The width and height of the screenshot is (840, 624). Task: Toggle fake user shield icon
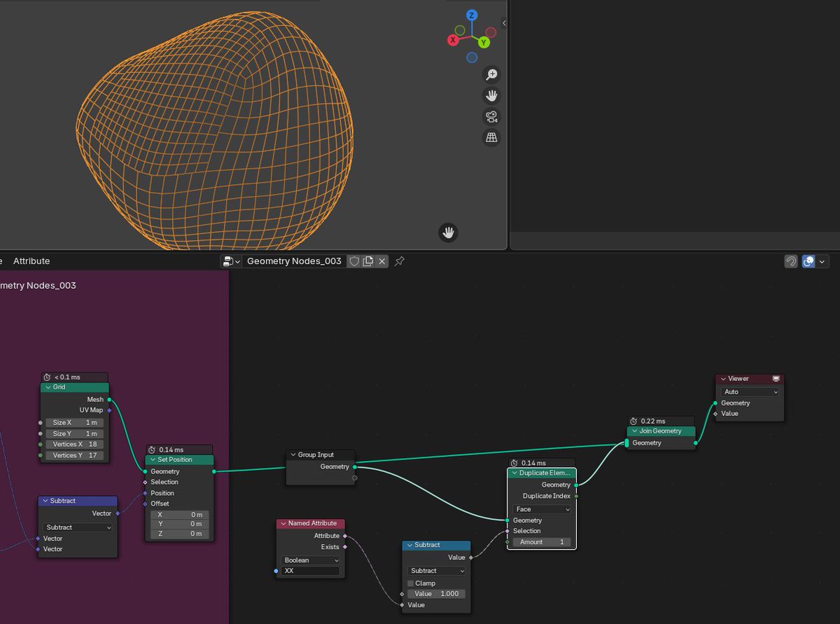click(354, 261)
